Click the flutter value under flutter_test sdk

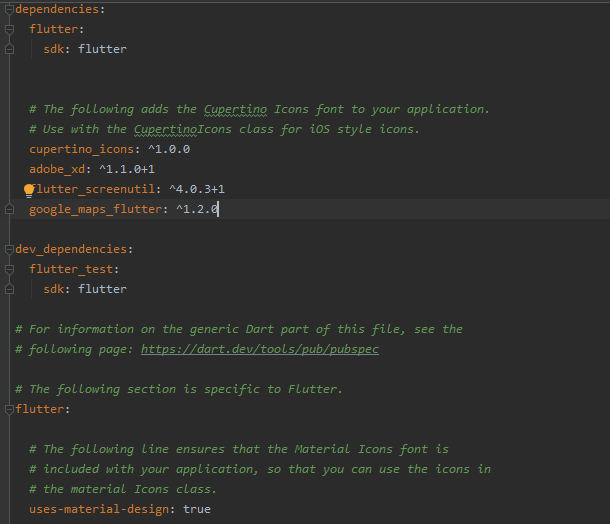102,289
